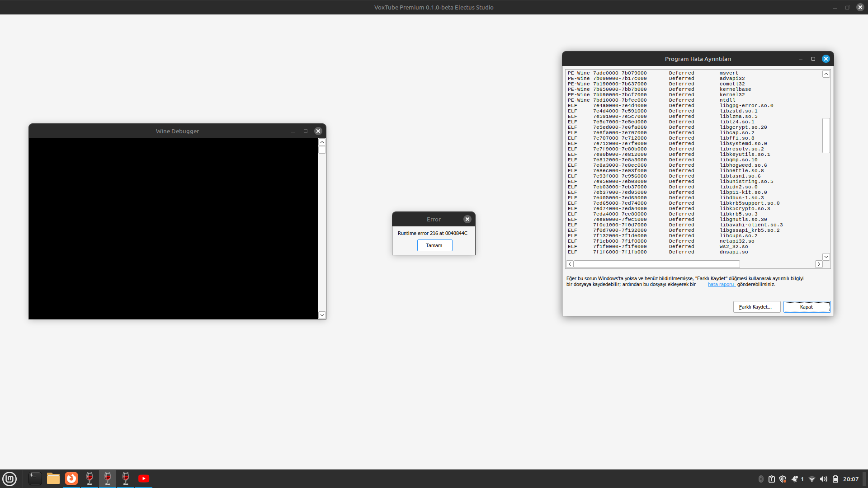Image resolution: width=868 pixels, height=488 pixels.
Task: Click the down arrow in Program Hata Ayrıntıları list
Action: 826,257
